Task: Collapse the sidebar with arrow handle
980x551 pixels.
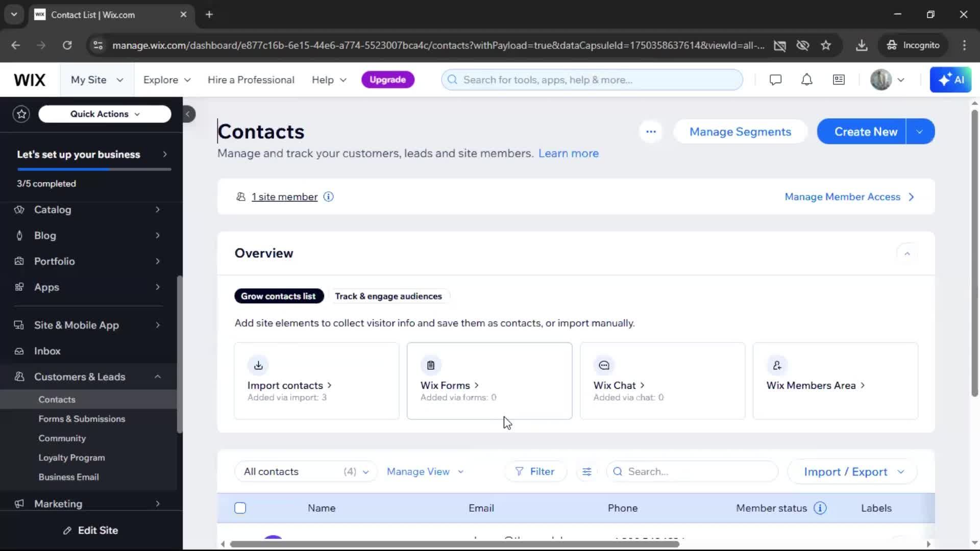Action: click(x=188, y=114)
